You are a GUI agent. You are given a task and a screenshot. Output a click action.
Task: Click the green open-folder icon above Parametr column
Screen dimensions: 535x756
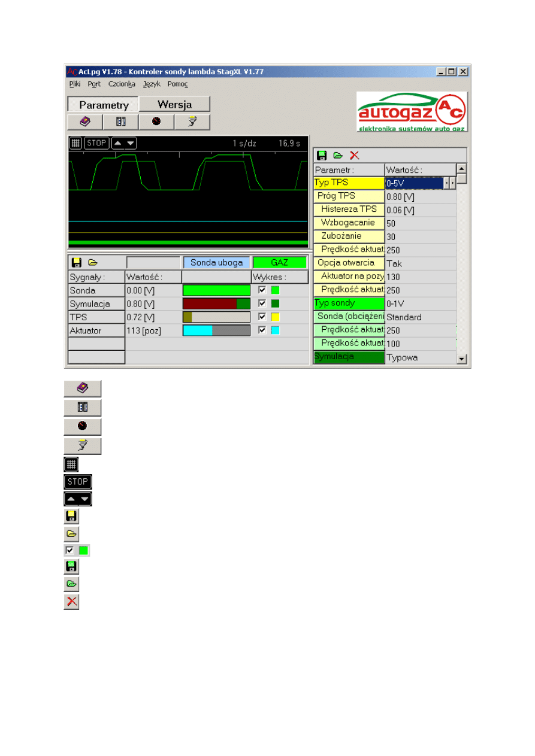coord(338,156)
